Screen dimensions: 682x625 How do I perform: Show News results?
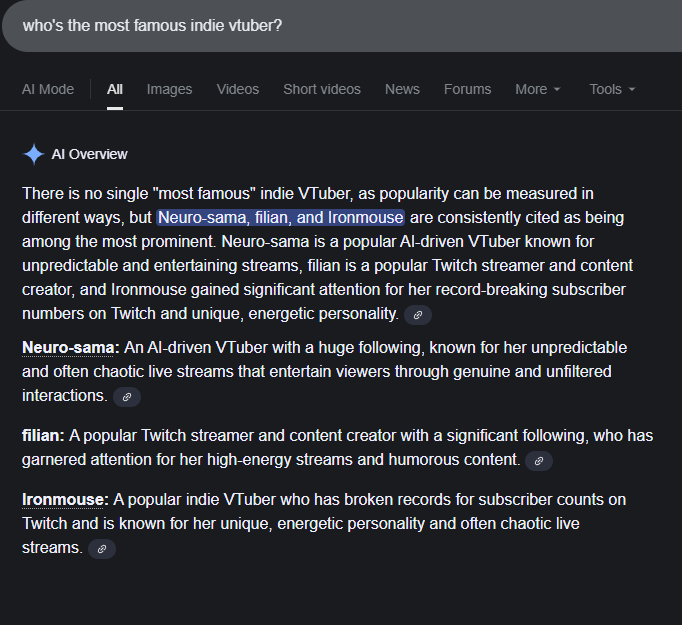pos(402,89)
